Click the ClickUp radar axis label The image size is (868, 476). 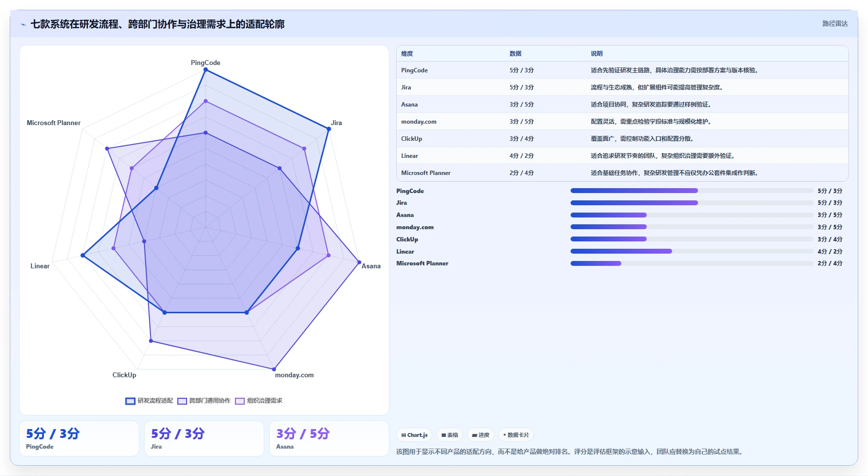pyautogui.click(x=125, y=375)
